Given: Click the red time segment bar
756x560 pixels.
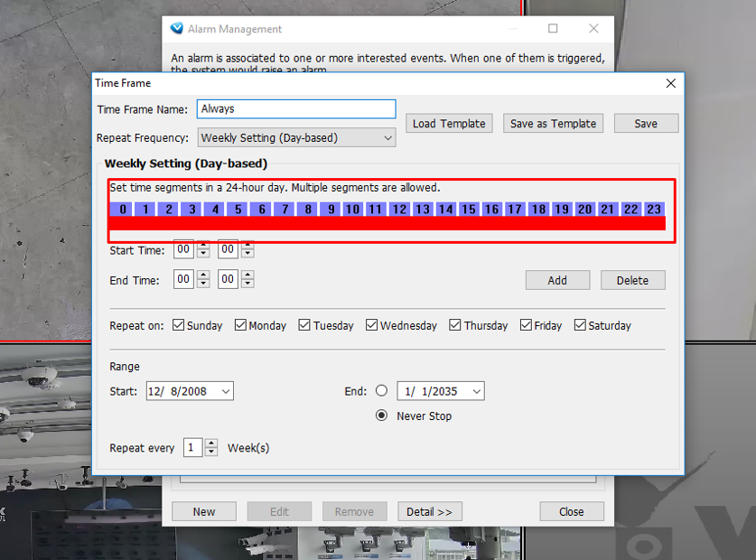Looking at the screenshot, I should [x=387, y=223].
